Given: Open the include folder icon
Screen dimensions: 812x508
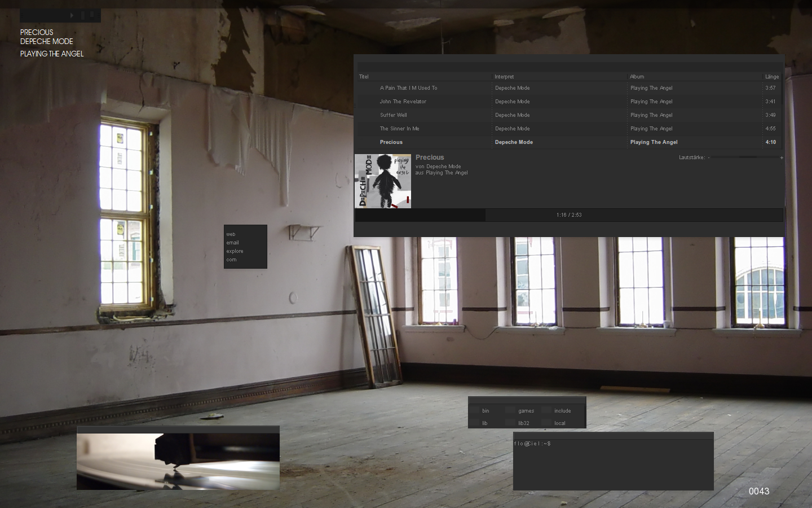Looking at the screenshot, I should tap(546, 410).
